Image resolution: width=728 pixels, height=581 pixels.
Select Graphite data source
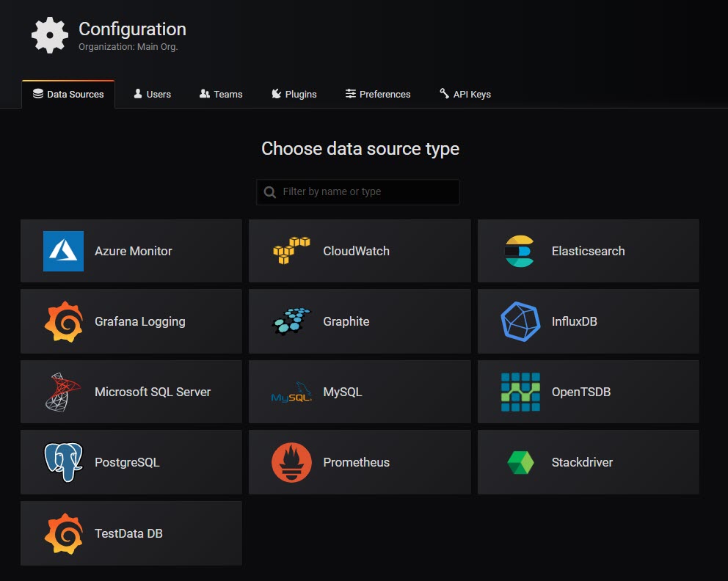coord(360,321)
